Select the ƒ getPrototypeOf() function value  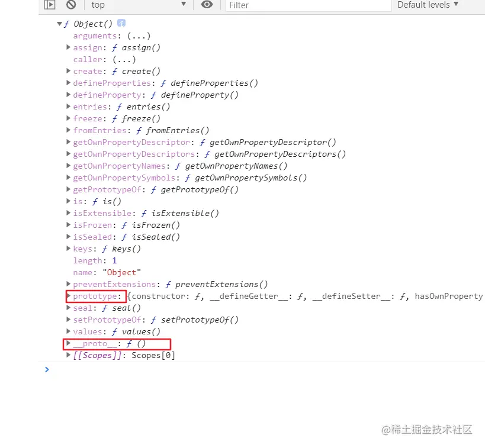pos(195,189)
